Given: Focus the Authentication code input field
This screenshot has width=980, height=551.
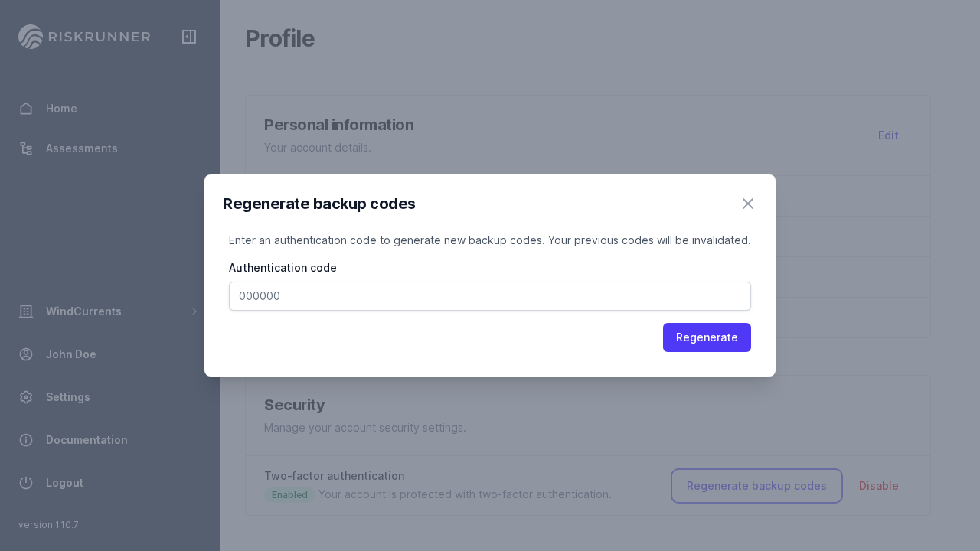Looking at the screenshot, I should [x=490, y=296].
